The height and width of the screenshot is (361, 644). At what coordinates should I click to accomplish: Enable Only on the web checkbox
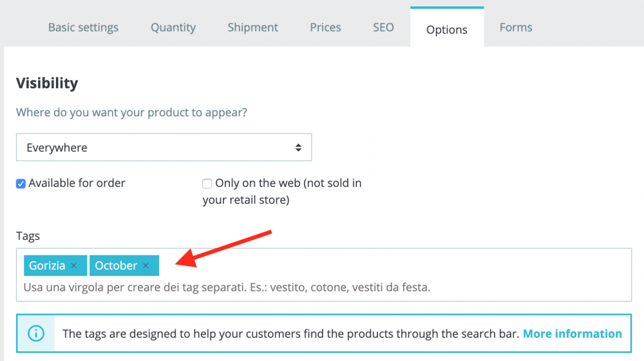coord(207,184)
